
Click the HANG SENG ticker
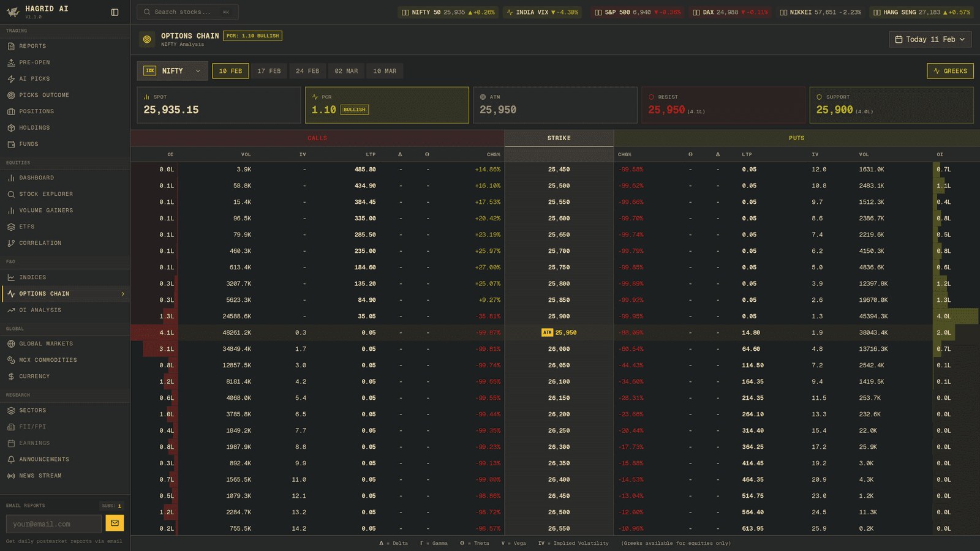coord(922,12)
